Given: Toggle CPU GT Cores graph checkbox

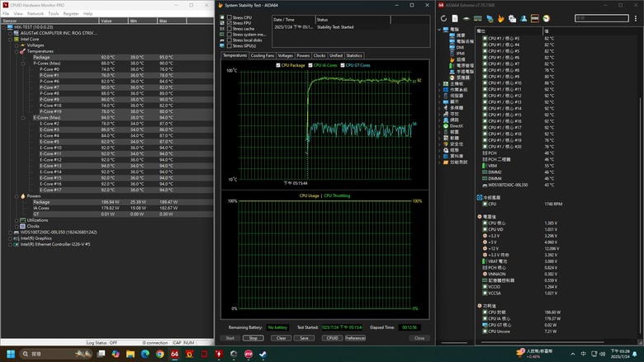Looking at the screenshot, I should coord(342,65).
